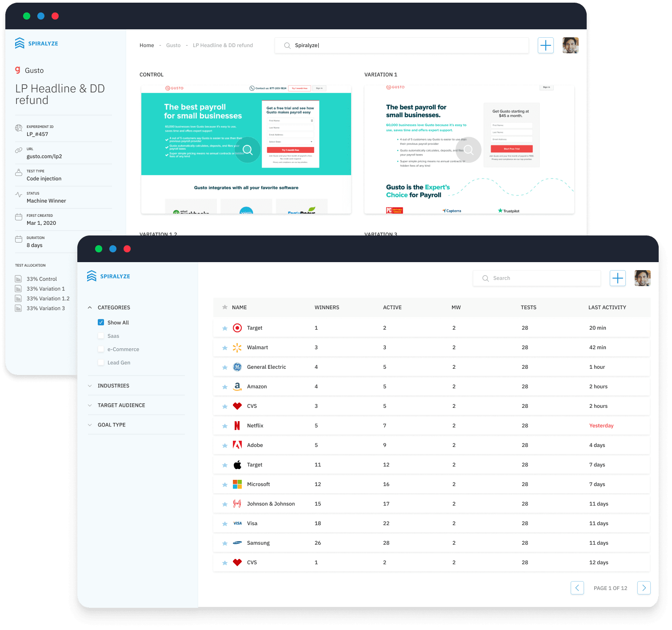Click the LP_#457 experiment ID

[x=37, y=134]
